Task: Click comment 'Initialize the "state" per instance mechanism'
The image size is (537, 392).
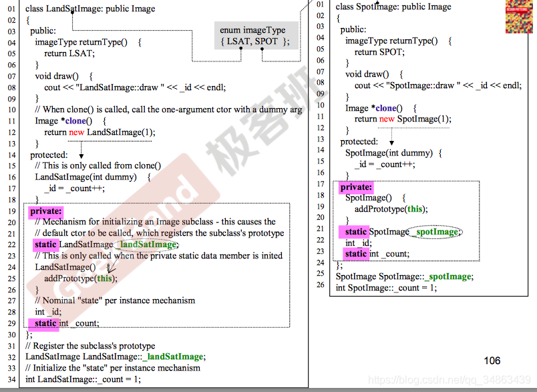Action: coord(113,368)
